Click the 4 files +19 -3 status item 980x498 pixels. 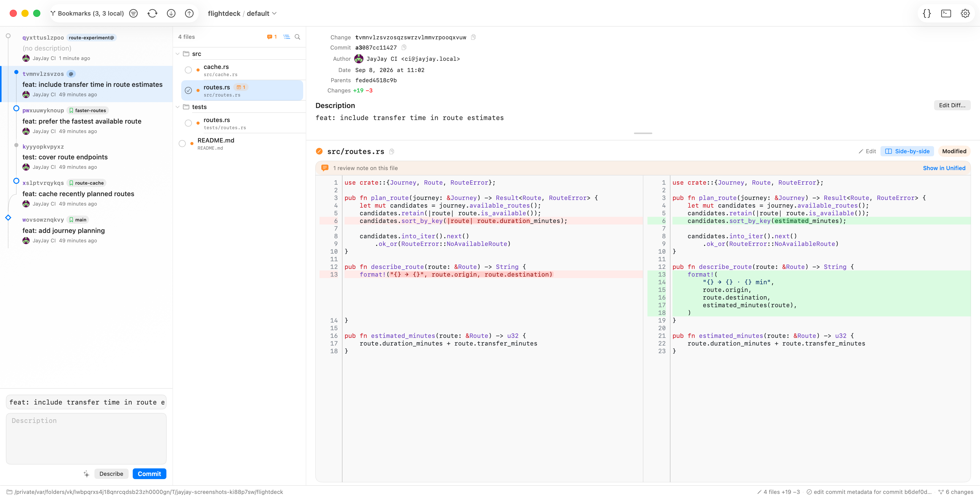(x=779, y=492)
